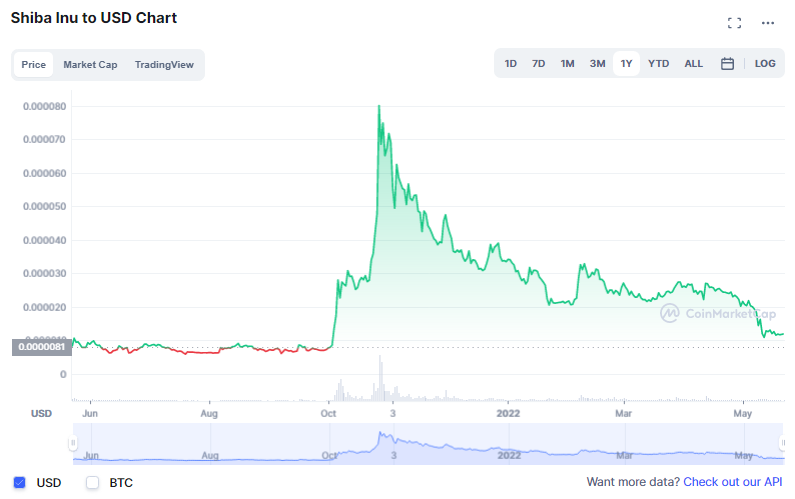Show ALL time price history
Viewport: 795px width, 499px height.
coord(694,63)
